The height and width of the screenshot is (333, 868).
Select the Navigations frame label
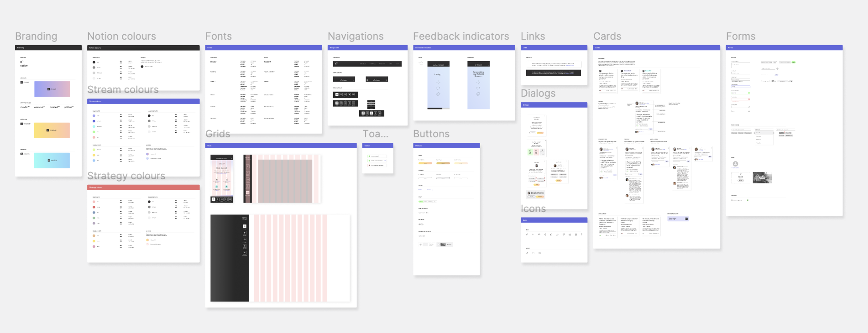pyautogui.click(x=356, y=36)
